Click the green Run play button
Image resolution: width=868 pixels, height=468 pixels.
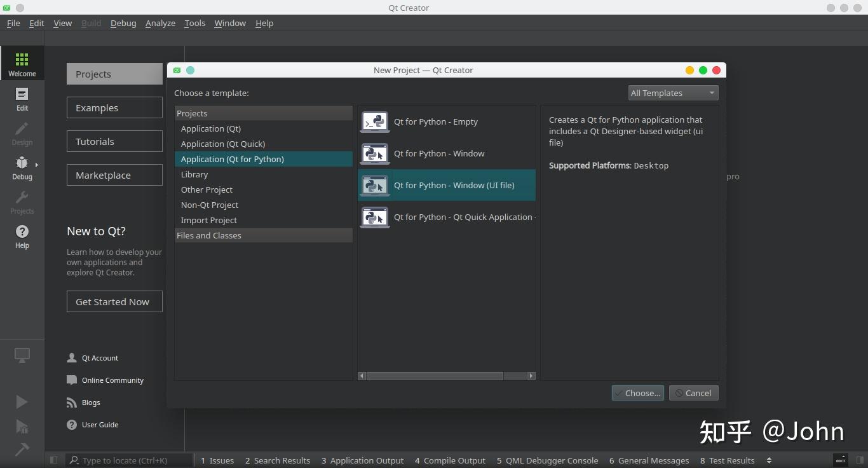point(22,401)
